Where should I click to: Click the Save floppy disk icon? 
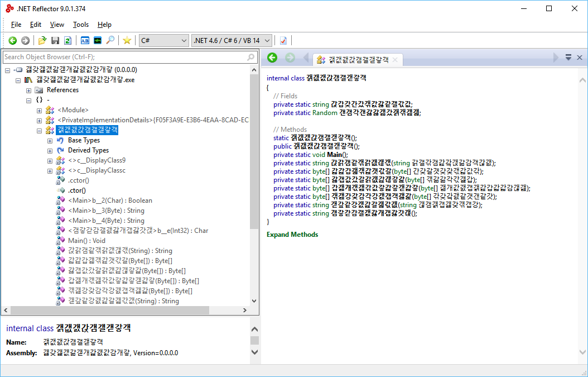(x=55, y=40)
